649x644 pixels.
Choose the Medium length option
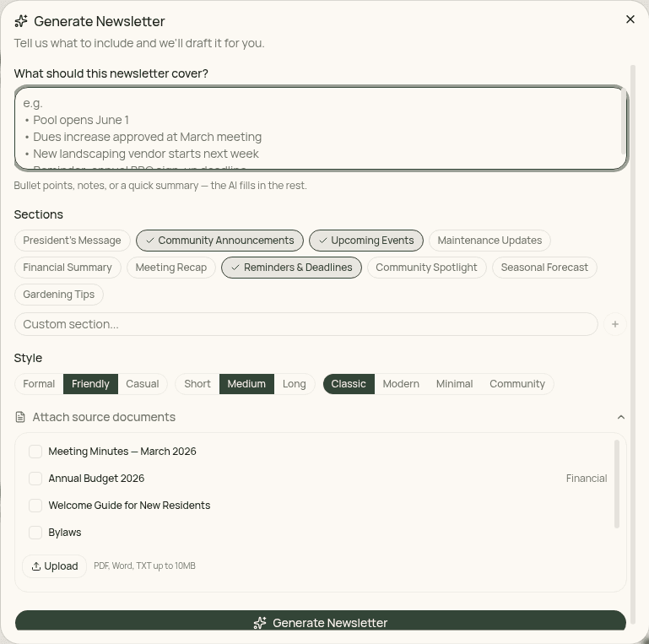(246, 384)
